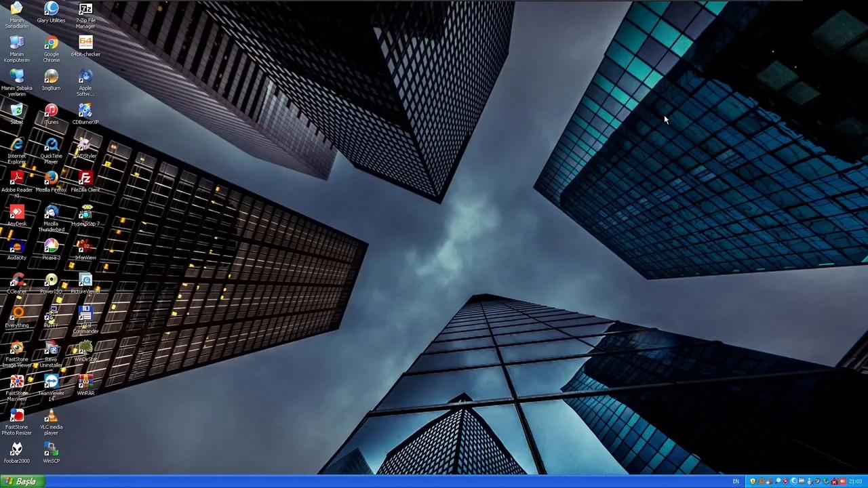The width and height of the screenshot is (868, 488).
Task: Start VLC media player
Action: tap(51, 417)
